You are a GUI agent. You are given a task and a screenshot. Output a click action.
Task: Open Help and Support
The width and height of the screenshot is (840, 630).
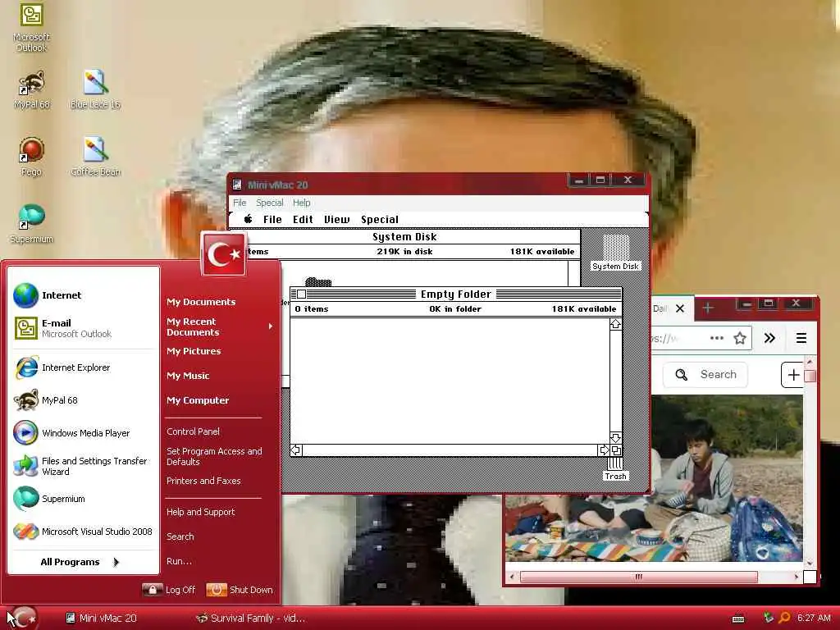pyautogui.click(x=200, y=512)
